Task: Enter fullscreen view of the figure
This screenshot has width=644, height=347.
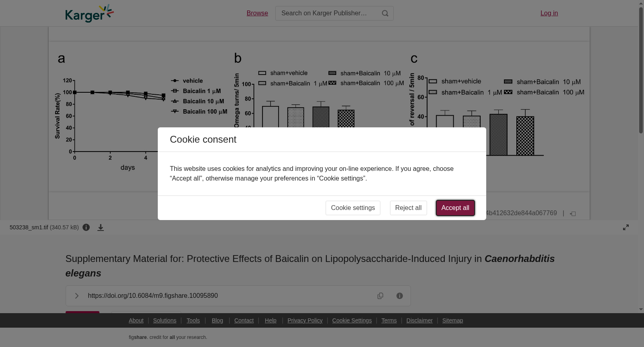Action: pyautogui.click(x=626, y=227)
